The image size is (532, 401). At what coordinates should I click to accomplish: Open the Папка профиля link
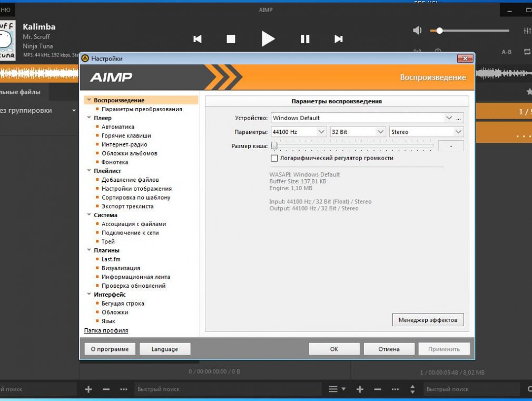click(x=106, y=330)
